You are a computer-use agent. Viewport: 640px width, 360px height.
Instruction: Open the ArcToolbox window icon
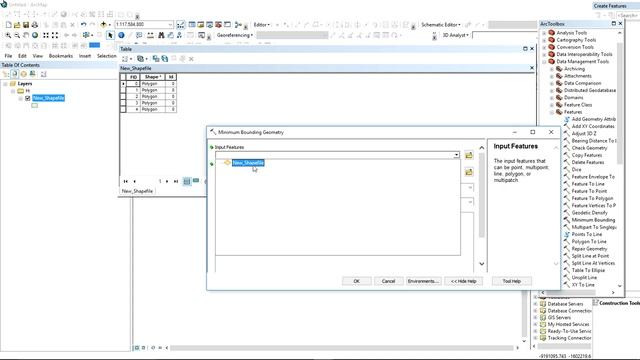tap(219, 25)
